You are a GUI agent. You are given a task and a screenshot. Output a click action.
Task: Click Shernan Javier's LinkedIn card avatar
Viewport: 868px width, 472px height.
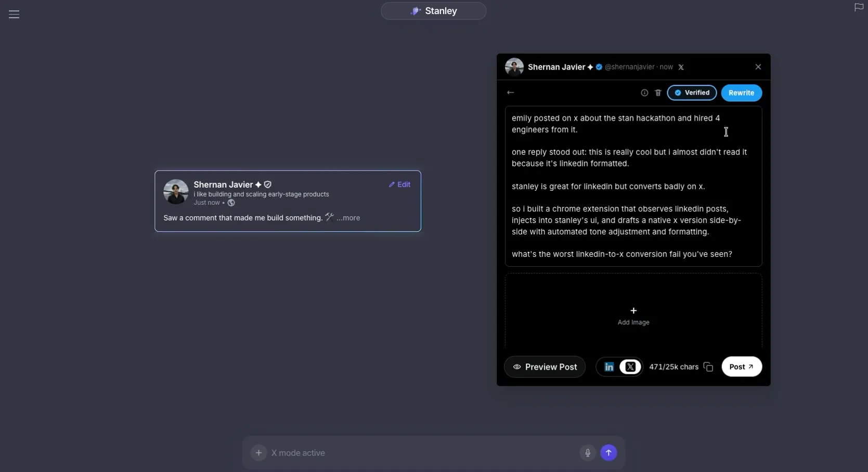pos(176,192)
